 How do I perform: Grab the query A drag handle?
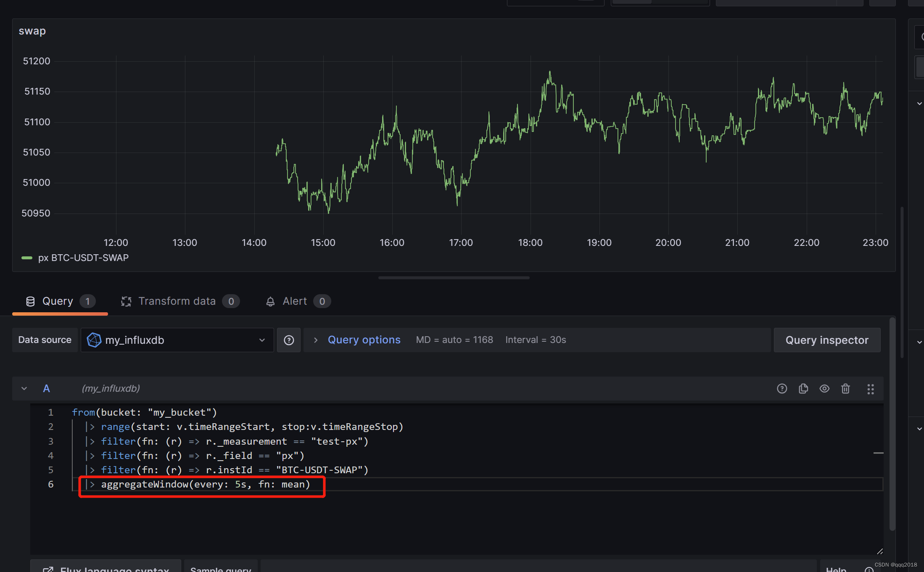click(x=871, y=389)
